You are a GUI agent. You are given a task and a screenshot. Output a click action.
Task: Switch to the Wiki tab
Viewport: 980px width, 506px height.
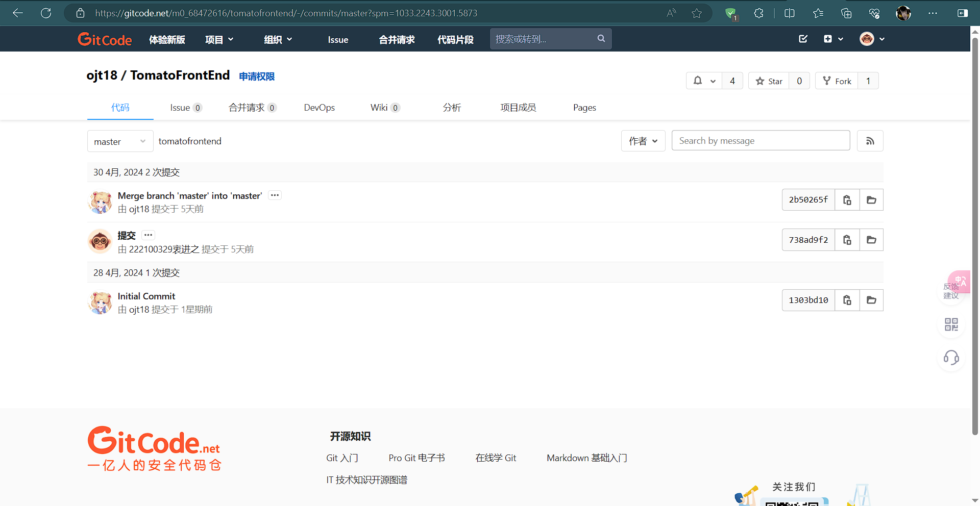click(380, 108)
